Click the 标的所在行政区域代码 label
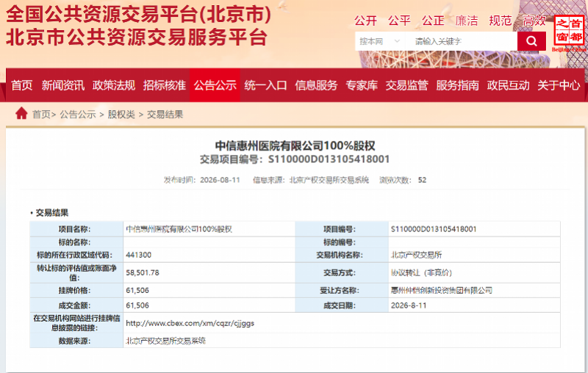The image size is (588, 373). point(74,255)
